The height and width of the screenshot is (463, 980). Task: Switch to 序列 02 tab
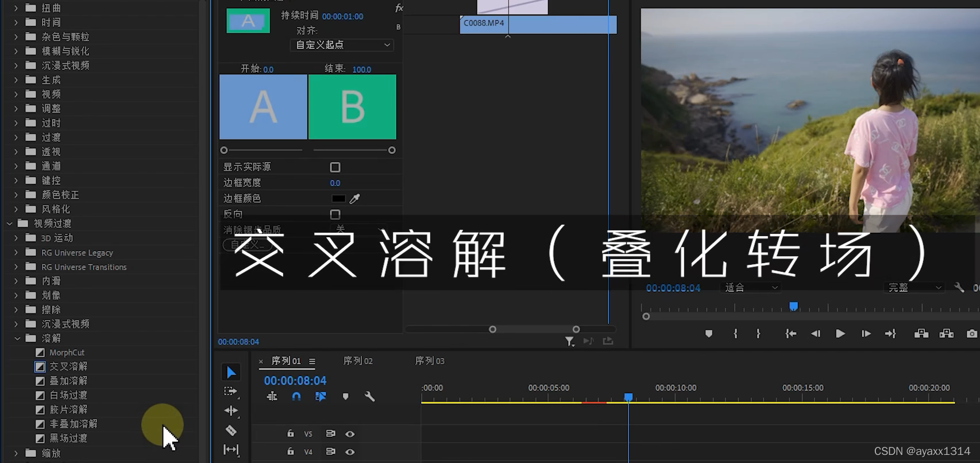358,361
